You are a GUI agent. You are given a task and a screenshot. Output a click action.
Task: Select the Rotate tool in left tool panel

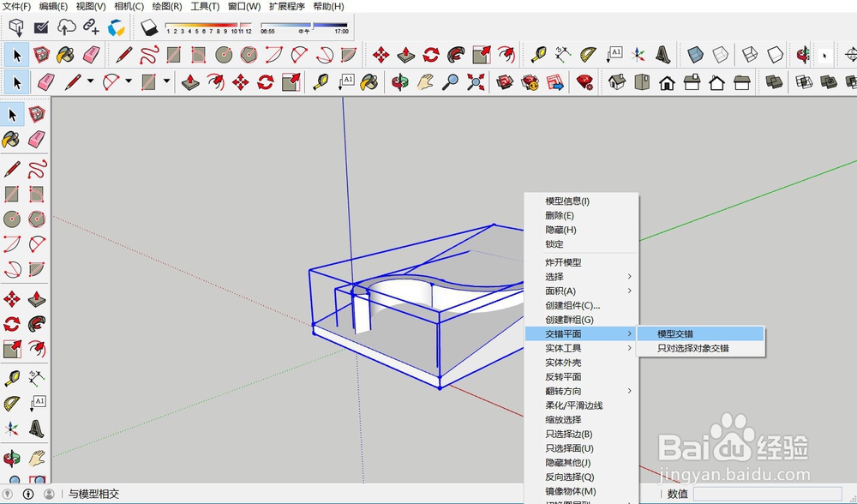coord(11,324)
